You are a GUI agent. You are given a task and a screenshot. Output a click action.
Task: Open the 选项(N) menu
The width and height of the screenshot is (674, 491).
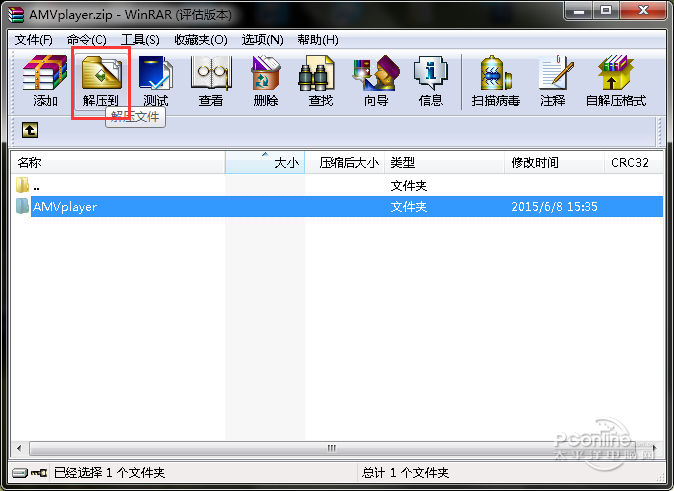[x=262, y=40]
